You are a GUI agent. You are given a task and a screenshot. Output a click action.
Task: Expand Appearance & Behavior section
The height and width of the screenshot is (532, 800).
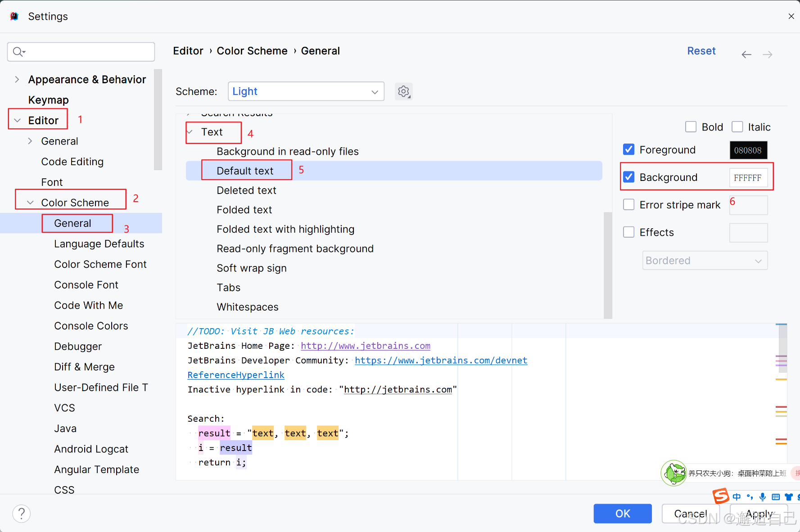tap(17, 80)
